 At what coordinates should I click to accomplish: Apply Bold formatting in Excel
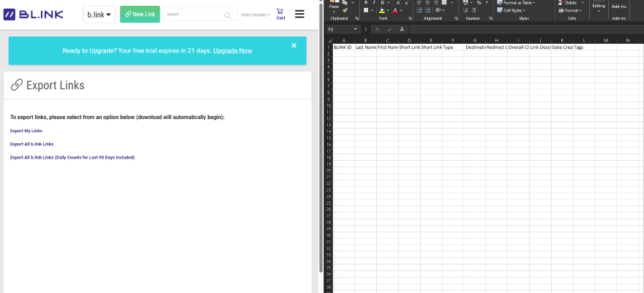pos(364,3)
